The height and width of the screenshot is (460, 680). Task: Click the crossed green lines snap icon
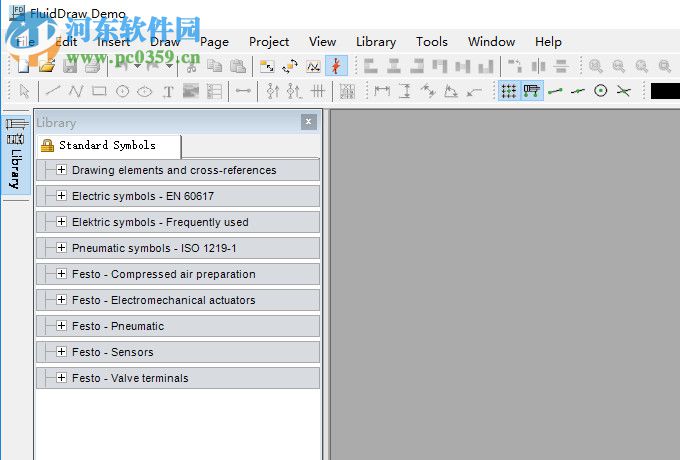(x=624, y=91)
